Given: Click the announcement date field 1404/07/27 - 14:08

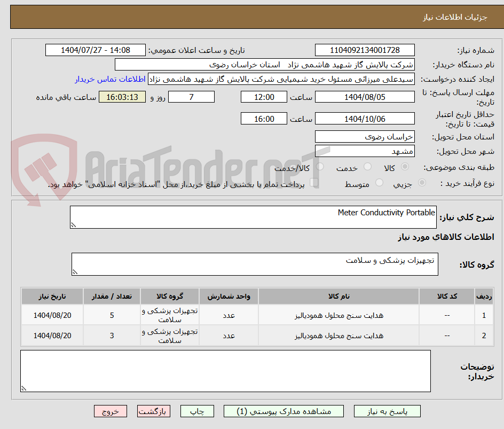Looking at the screenshot, I should coord(96,50).
